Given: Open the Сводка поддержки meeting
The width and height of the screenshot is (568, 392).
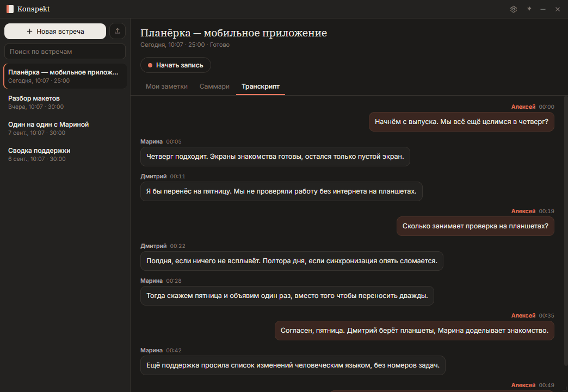Looking at the screenshot, I should click(65, 154).
